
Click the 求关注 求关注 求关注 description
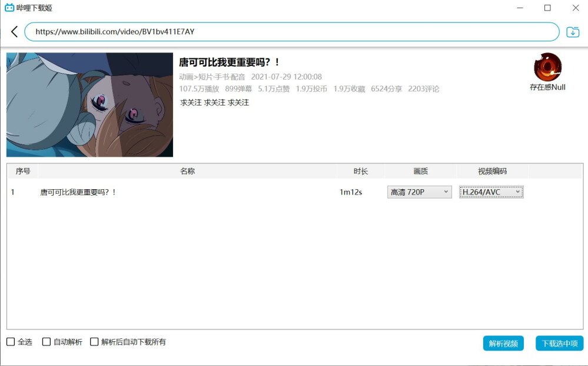pos(214,103)
